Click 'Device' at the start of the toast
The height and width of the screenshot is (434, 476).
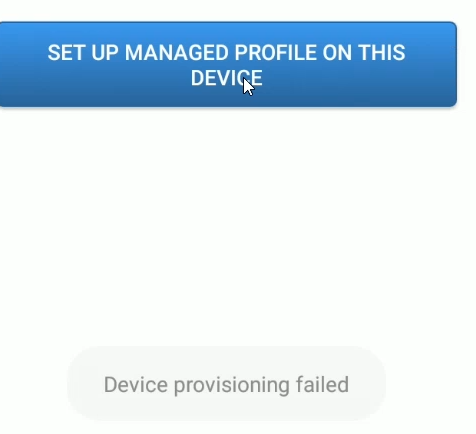136,385
